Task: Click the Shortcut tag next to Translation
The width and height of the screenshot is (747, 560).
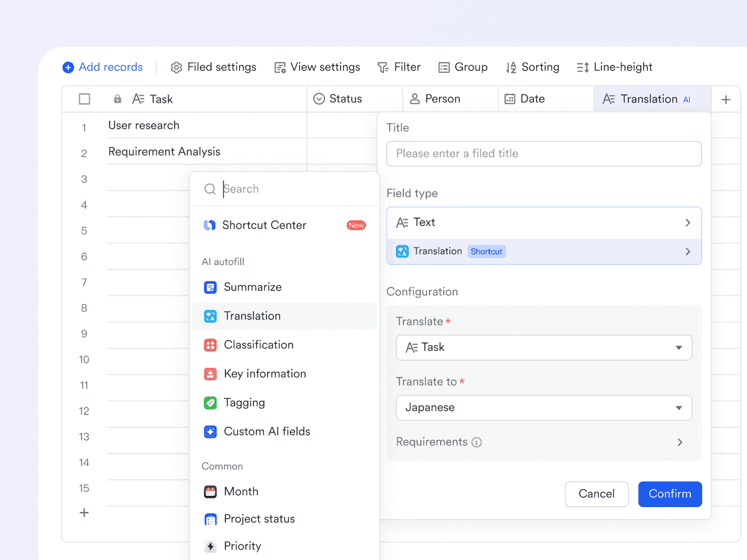Action: coord(487,251)
